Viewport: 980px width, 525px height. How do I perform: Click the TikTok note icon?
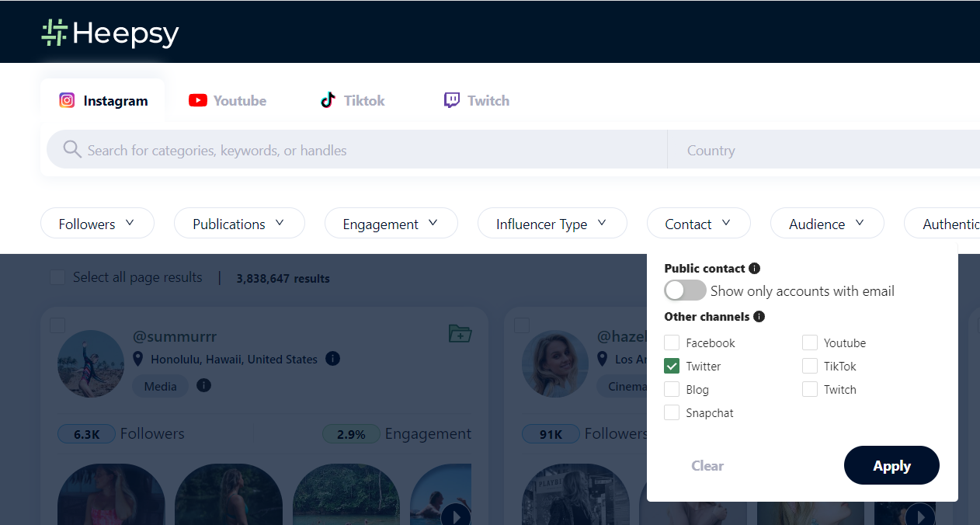coord(328,99)
